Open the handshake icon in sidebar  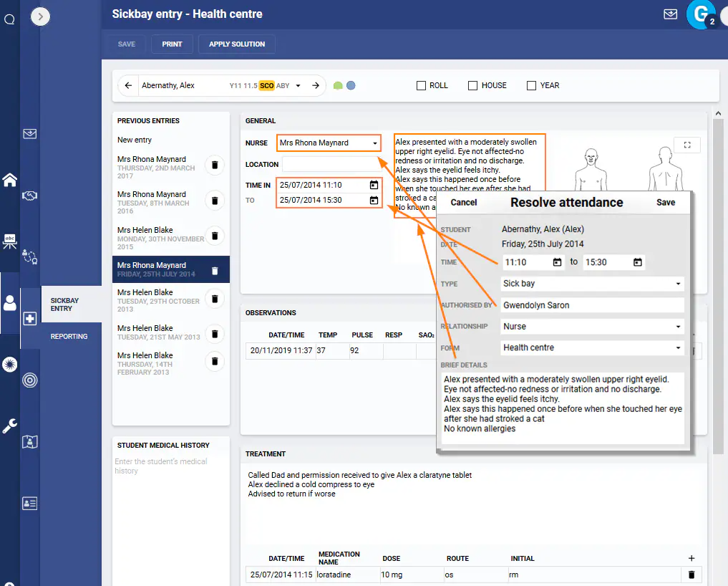coord(30,196)
